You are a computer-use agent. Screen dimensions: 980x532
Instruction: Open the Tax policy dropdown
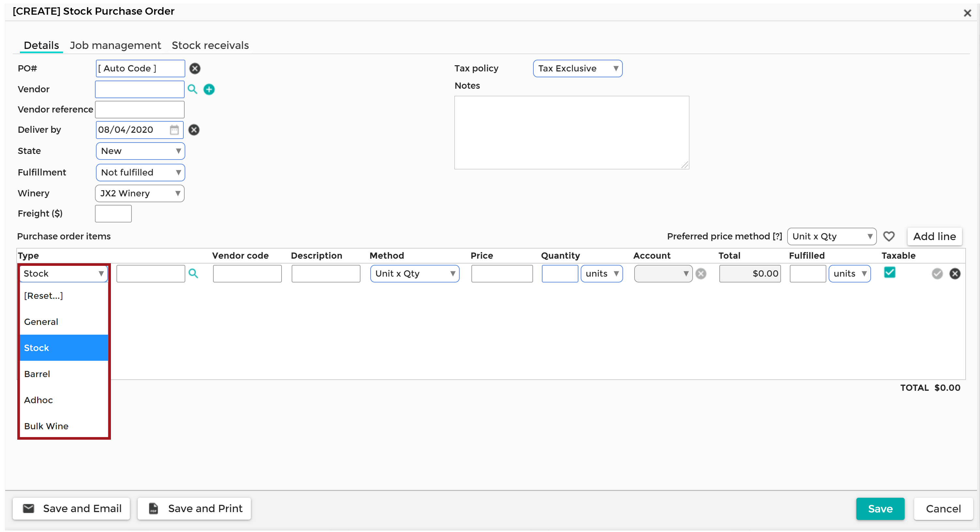click(x=577, y=68)
